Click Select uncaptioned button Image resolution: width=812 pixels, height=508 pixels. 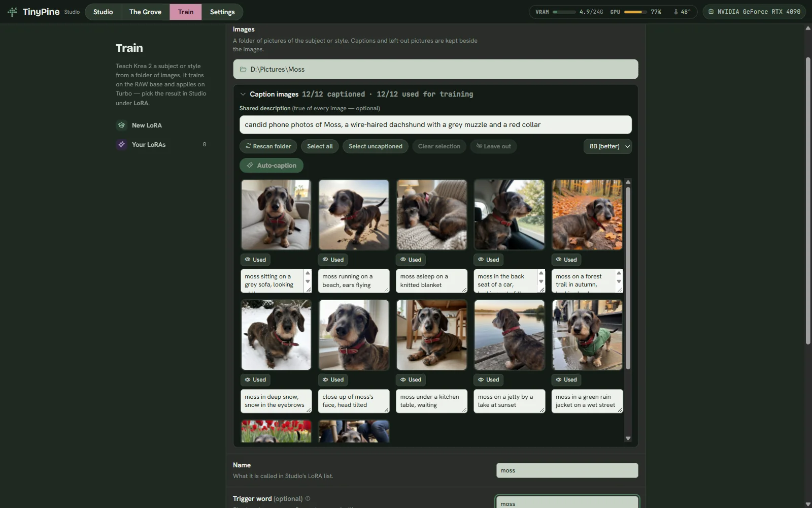(x=376, y=146)
